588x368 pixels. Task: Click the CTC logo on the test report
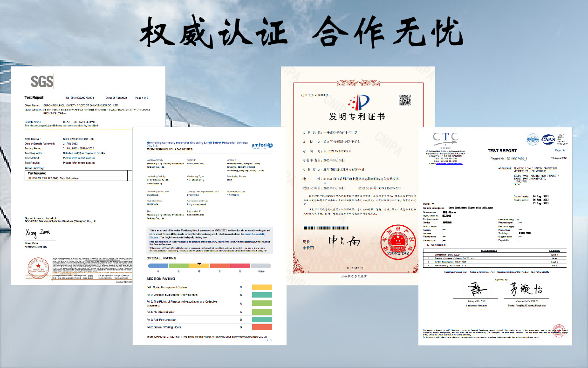tap(444, 139)
